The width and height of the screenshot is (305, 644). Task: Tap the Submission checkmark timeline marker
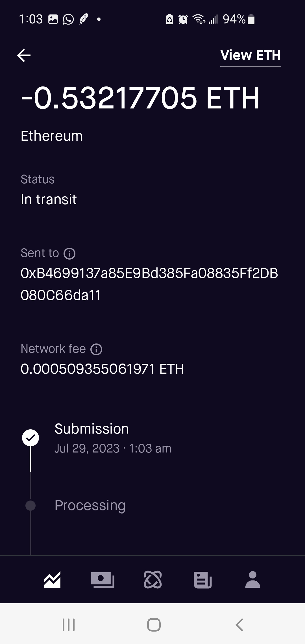click(x=30, y=438)
